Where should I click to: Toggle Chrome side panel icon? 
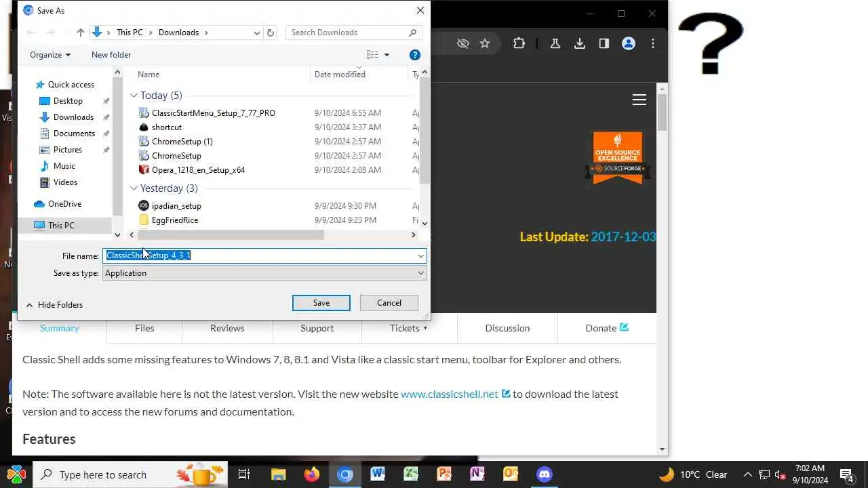604,43
